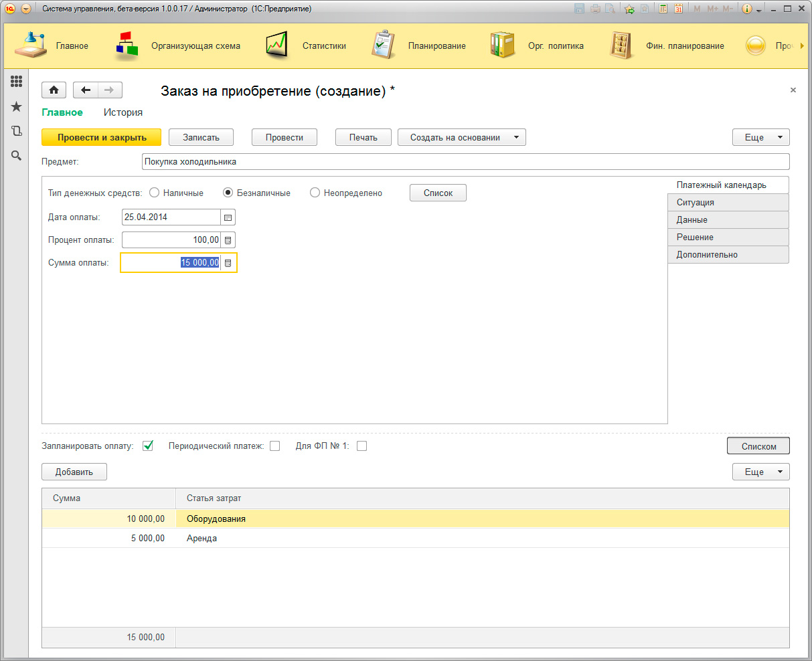This screenshot has height=661, width=812.
Task: Click the M- memory subtract button
Action: tap(728, 9)
